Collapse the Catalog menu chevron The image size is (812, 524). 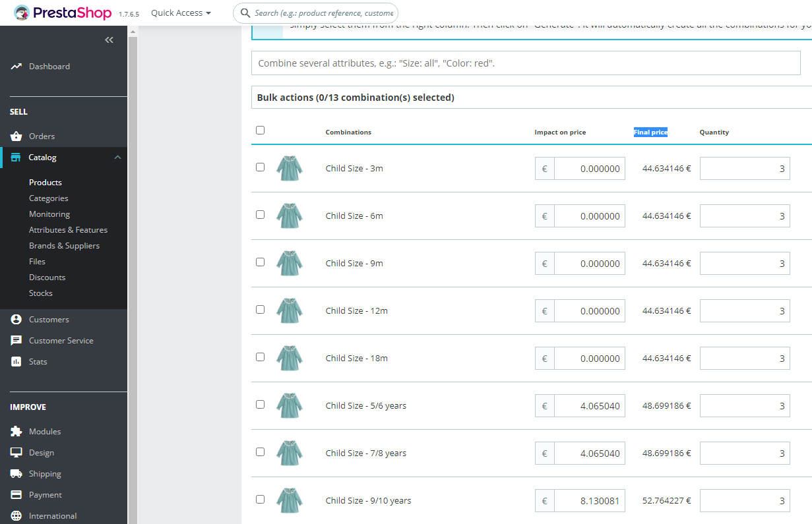pos(117,158)
